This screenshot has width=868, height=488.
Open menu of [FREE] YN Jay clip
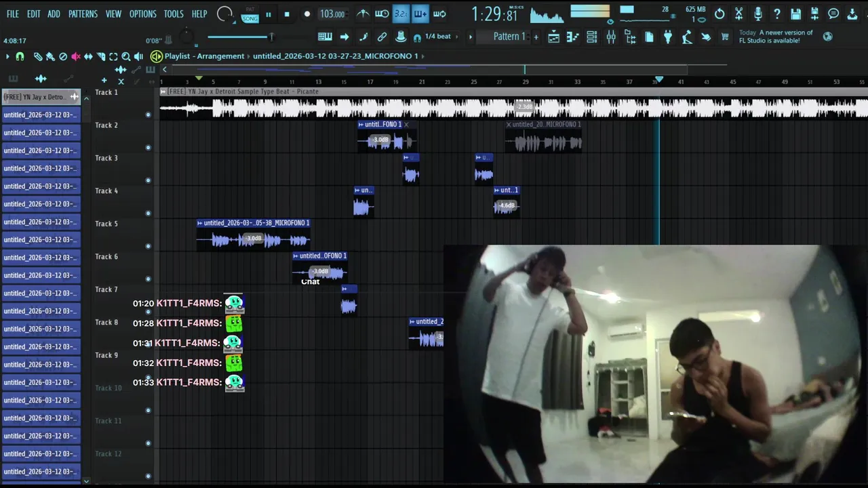(163, 91)
